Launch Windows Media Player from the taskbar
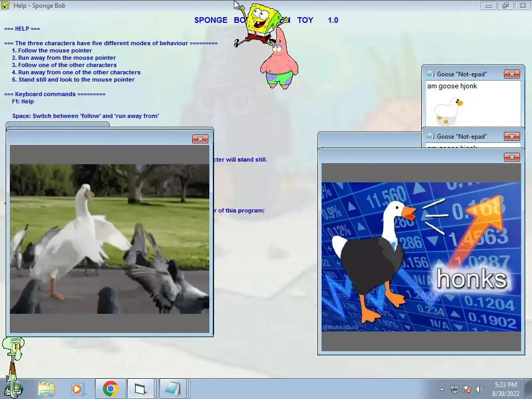 [x=77, y=389]
